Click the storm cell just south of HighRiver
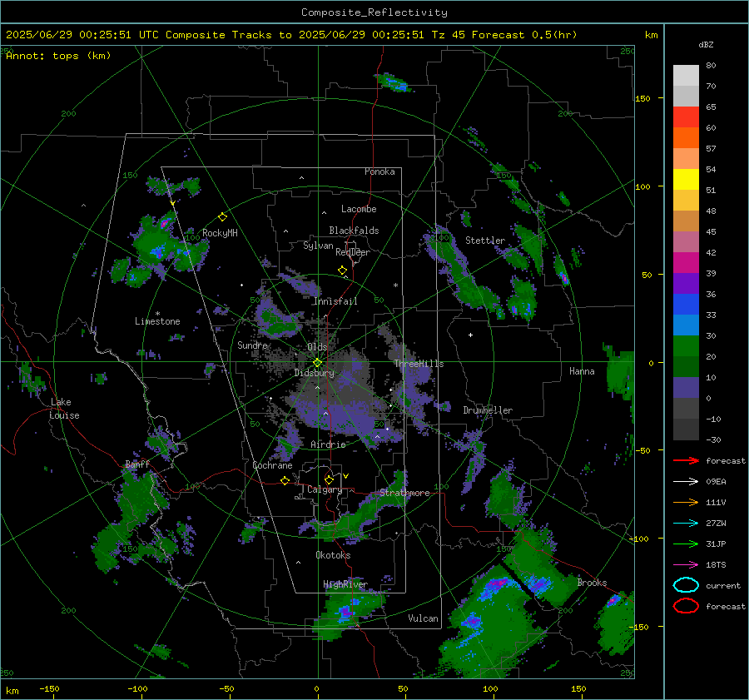This screenshot has width=749, height=700. pyautogui.click(x=348, y=612)
